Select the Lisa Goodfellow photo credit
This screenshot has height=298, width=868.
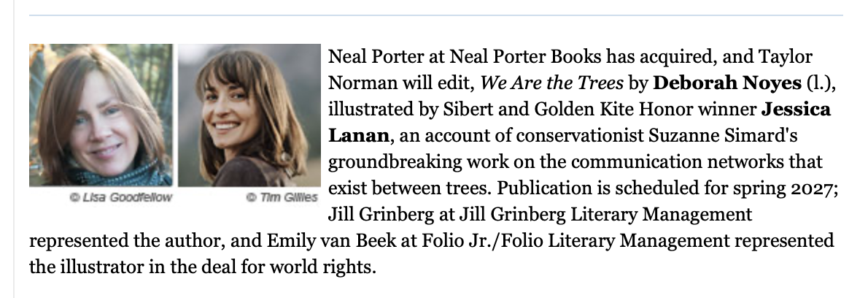point(120,197)
